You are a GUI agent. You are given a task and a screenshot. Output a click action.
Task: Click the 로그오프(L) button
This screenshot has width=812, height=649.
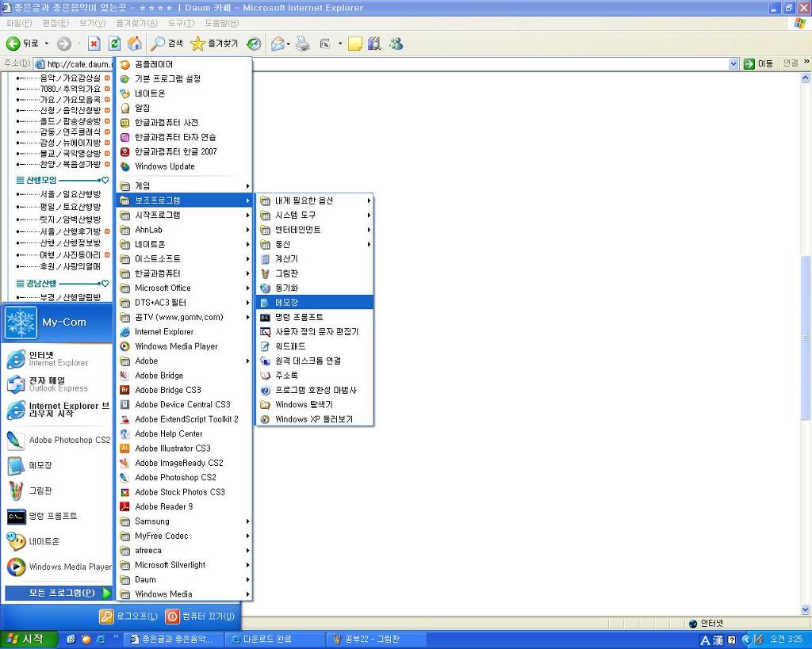(128, 616)
